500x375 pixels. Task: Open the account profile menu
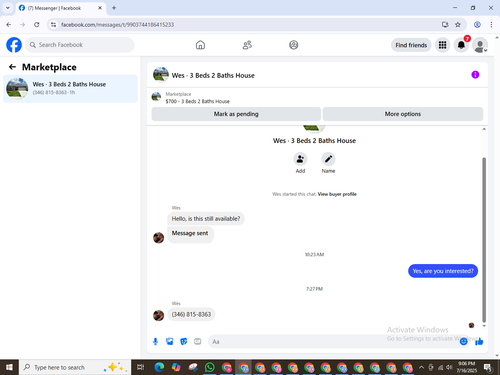click(480, 45)
